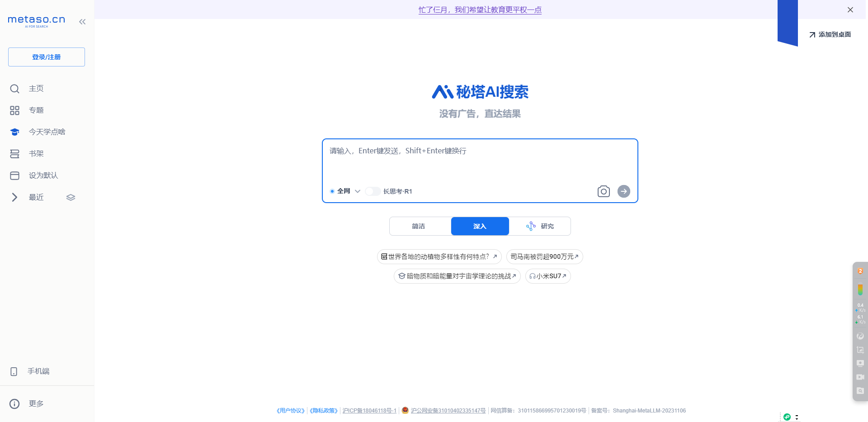Open 更多 more options in sidebar
Image resolution: width=868 pixels, height=422 pixels.
pyautogui.click(x=27, y=403)
